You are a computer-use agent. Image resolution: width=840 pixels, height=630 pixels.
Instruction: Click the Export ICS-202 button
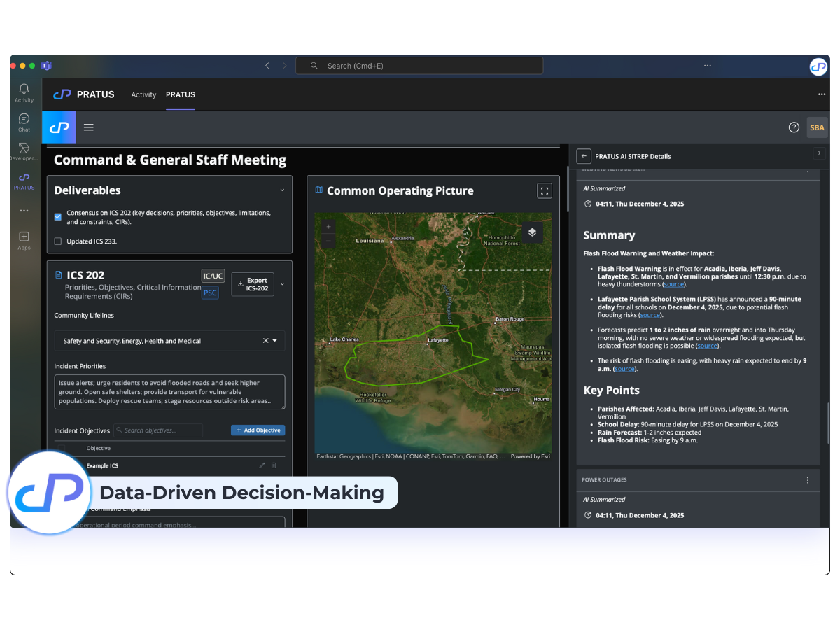[253, 284]
